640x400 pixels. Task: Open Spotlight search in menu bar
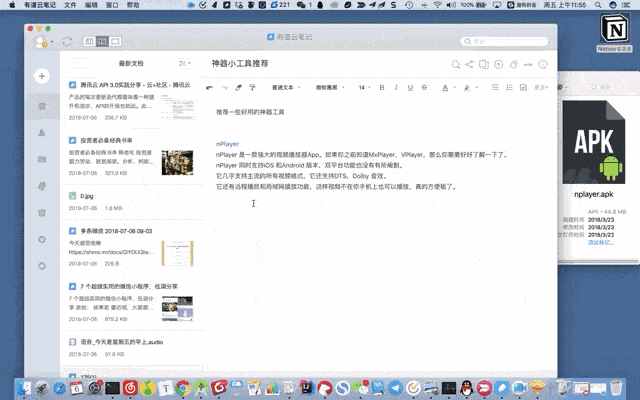coord(598,5)
